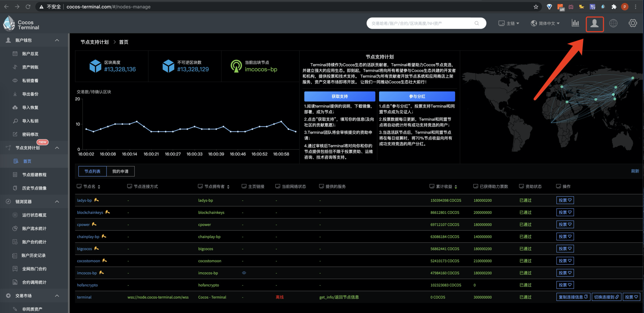Viewport: 644px width, 313px height.
Task: Vote for the blockchainkeys node
Action: 565,212
